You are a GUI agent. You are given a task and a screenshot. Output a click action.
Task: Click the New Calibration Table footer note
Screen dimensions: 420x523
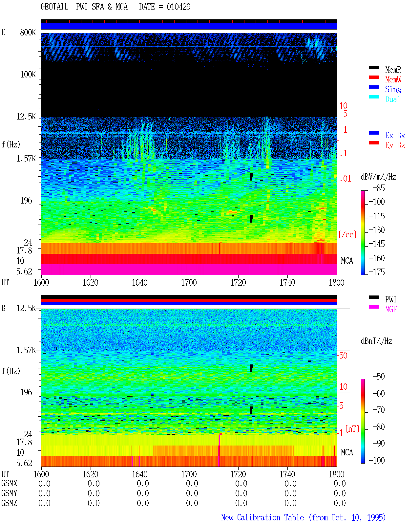304,518
